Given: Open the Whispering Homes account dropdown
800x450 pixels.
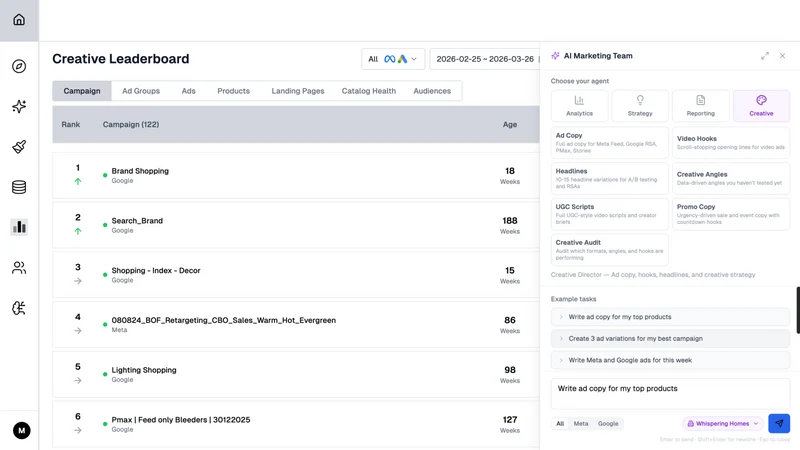Looking at the screenshot, I should point(722,423).
